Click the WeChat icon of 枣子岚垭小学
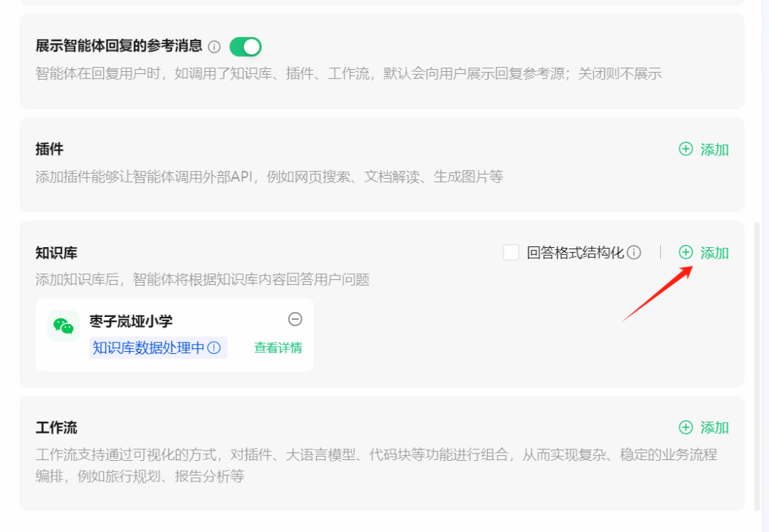This screenshot has height=532, width=769. coord(63,325)
